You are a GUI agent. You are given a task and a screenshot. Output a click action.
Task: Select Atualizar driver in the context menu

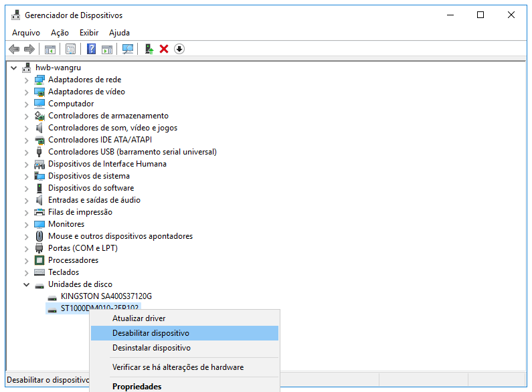click(139, 318)
